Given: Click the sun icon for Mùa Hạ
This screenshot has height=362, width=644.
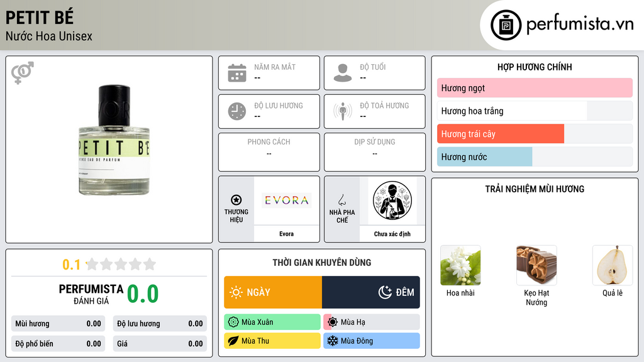Looking at the screenshot, I should pyautogui.click(x=333, y=322).
